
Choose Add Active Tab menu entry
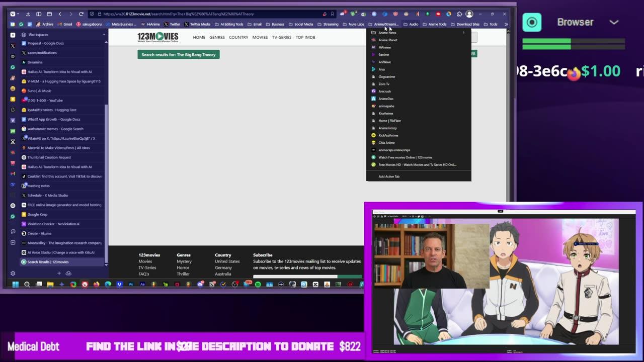(419, 176)
